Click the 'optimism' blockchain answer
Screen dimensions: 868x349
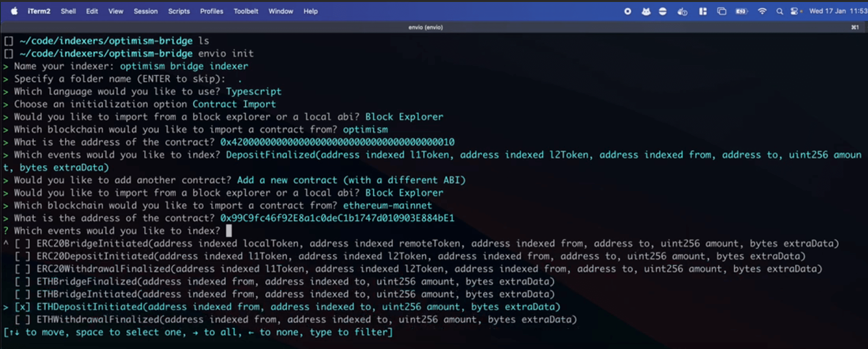tap(365, 129)
